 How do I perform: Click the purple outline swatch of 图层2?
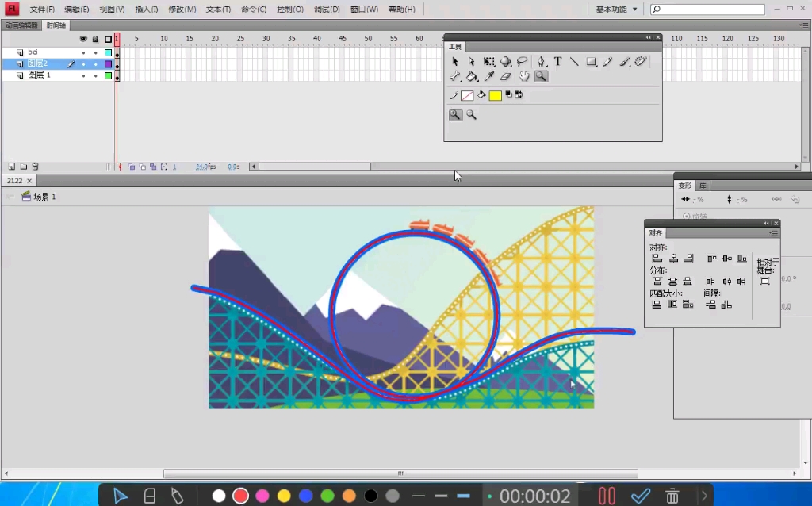pyautogui.click(x=108, y=64)
